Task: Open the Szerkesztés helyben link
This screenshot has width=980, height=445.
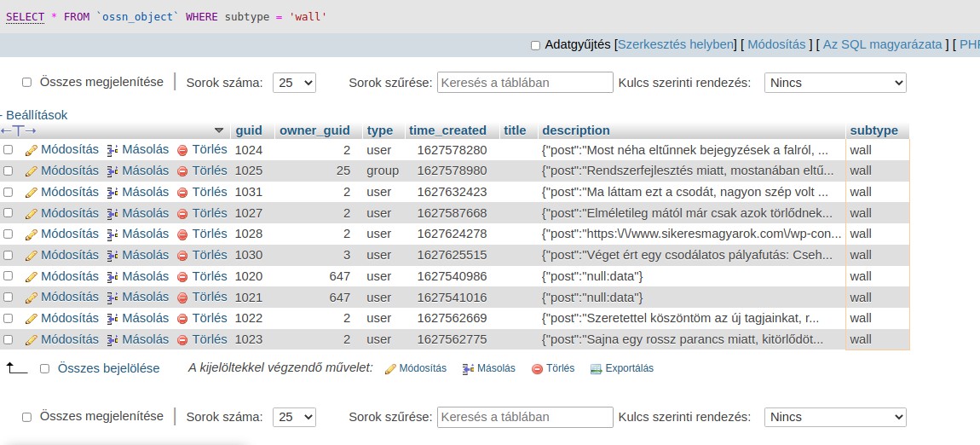Action: pyautogui.click(x=675, y=44)
